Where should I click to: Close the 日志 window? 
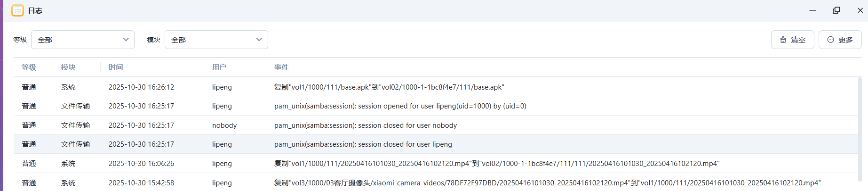pyautogui.click(x=860, y=10)
